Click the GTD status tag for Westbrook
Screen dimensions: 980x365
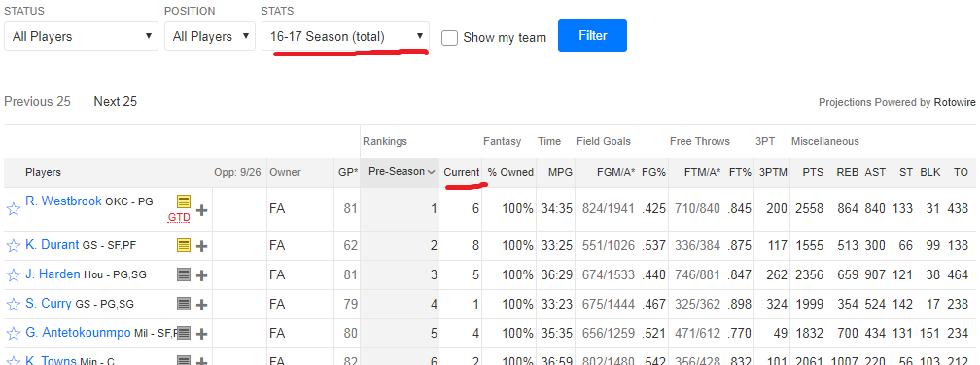(179, 218)
